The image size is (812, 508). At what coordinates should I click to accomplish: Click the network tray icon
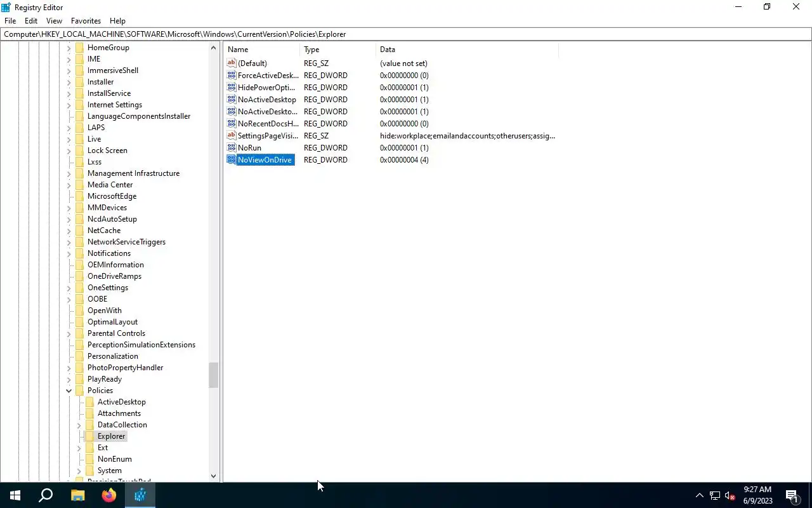715,495
